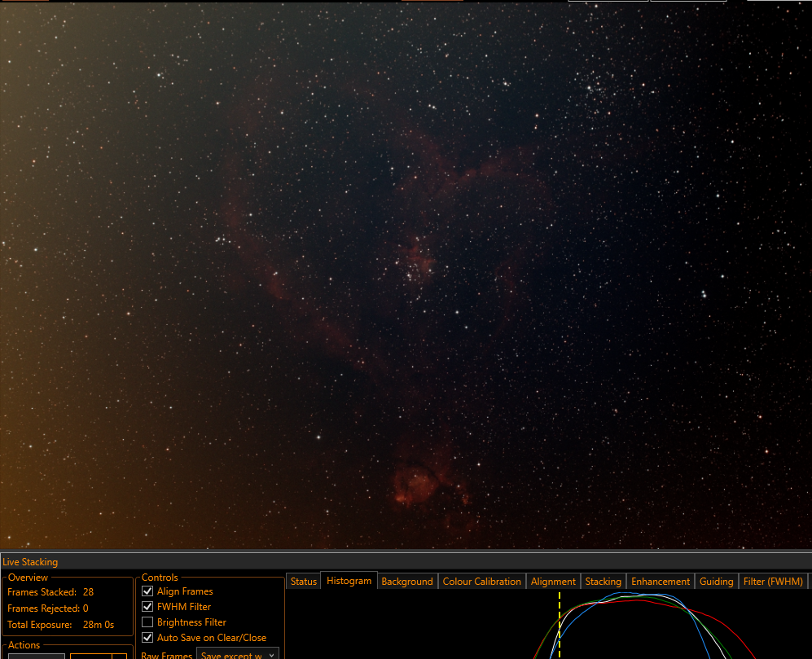The image size is (812, 659).
Task: Uncheck the Align Frames checkbox
Action: (x=147, y=591)
